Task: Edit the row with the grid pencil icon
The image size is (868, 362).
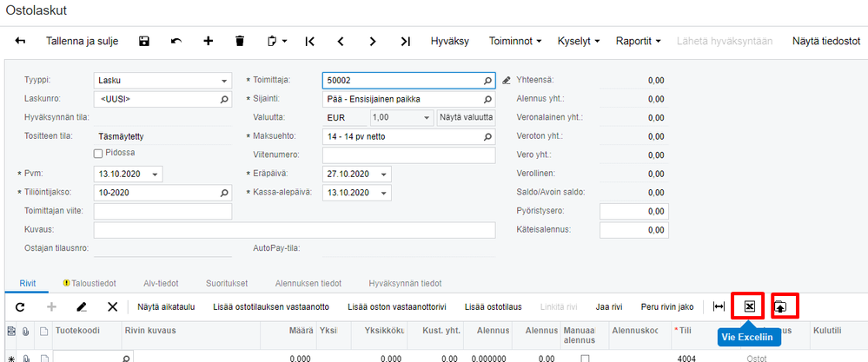Action: tap(82, 306)
